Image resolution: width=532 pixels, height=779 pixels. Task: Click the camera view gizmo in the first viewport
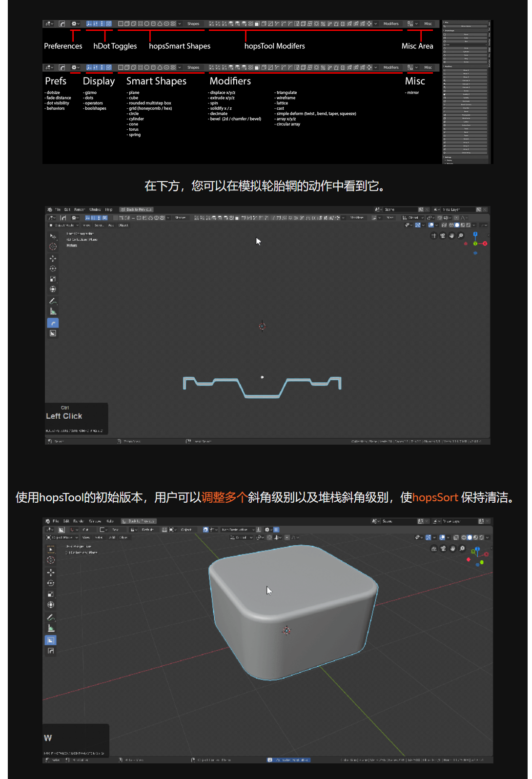[443, 236]
